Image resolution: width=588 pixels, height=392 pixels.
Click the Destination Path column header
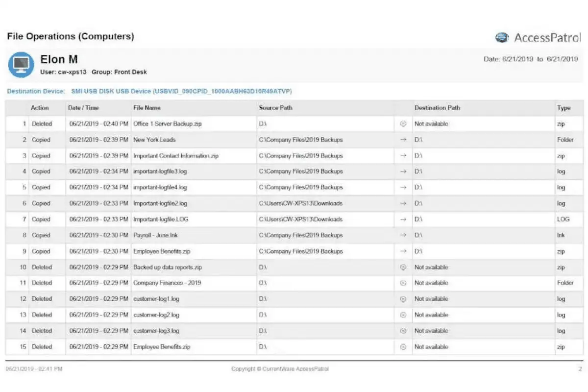(437, 108)
